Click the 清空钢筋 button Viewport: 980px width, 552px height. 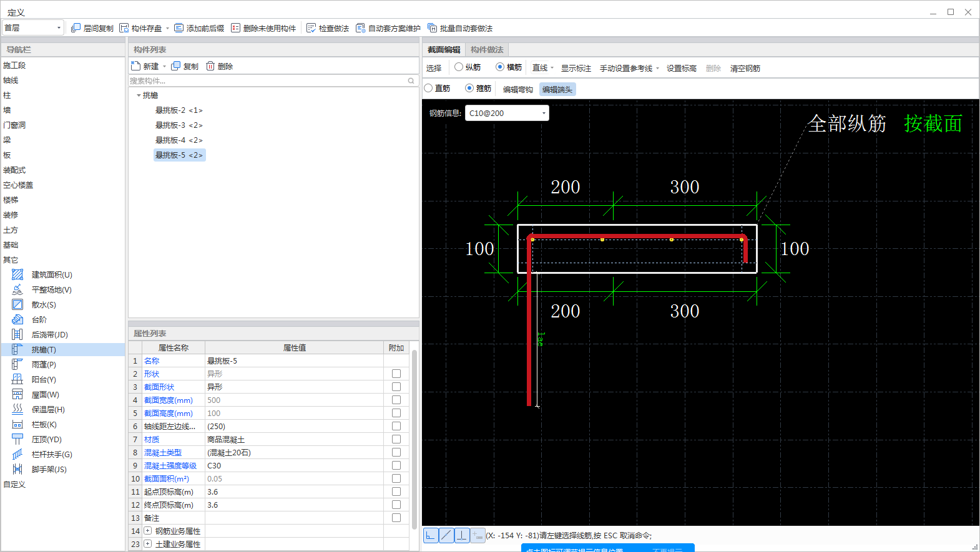point(745,68)
